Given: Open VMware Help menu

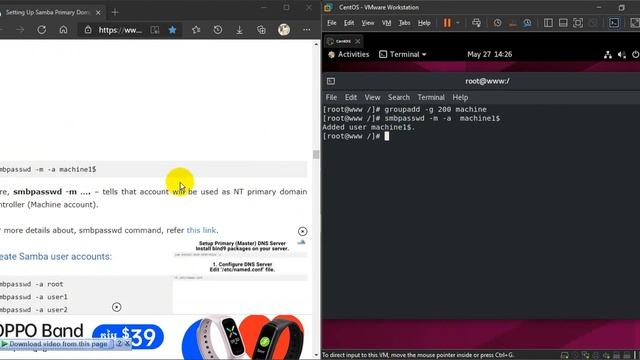Looking at the screenshot, I should [424, 23].
